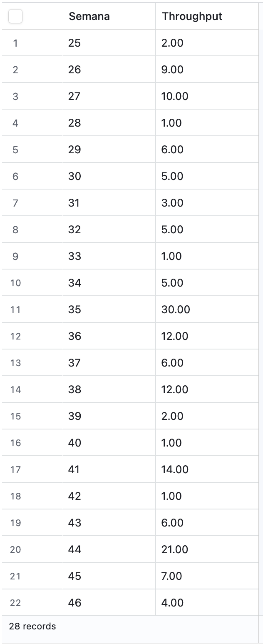
Task: Click the Throughput cell showing 21.00
Action: click(175, 549)
